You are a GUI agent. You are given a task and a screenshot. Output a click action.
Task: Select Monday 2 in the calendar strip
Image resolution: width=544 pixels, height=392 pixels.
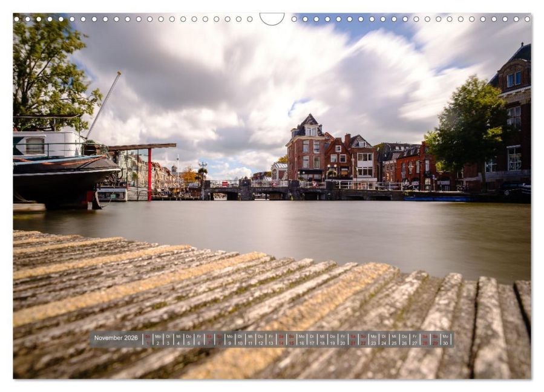pyautogui.click(x=158, y=339)
